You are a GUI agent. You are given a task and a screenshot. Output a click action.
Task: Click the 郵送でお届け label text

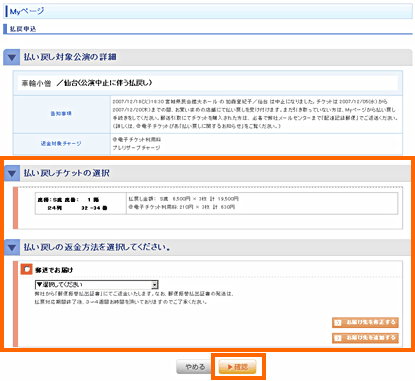click(x=54, y=270)
